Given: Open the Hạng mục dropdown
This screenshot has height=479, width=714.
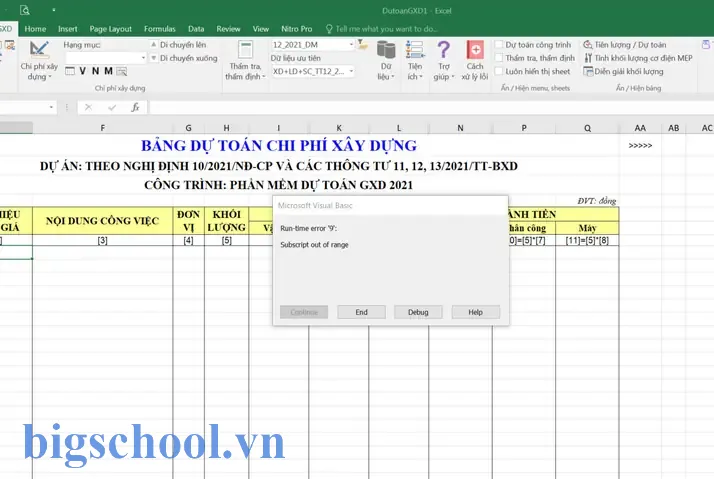Looking at the screenshot, I should coord(143,58).
